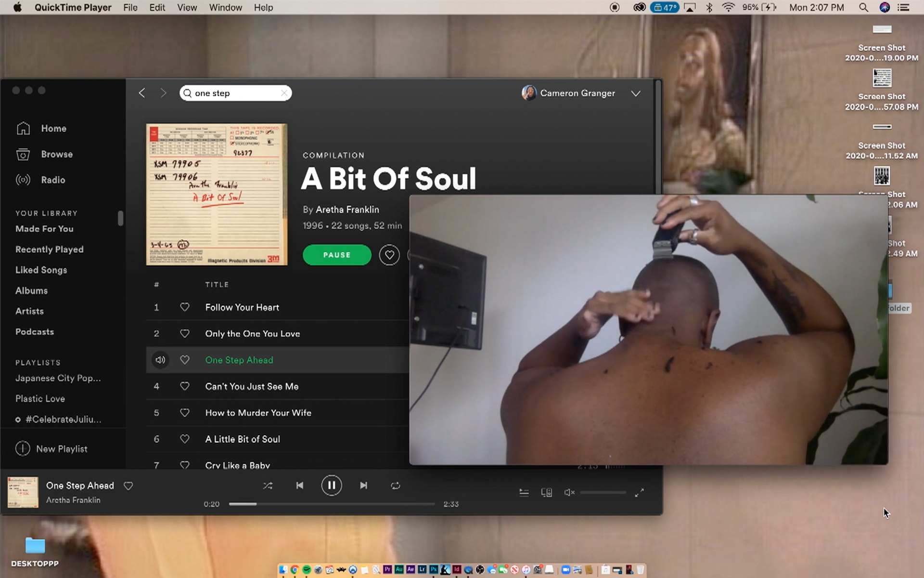
Task: Open the Made For You library section
Action: 44,229
